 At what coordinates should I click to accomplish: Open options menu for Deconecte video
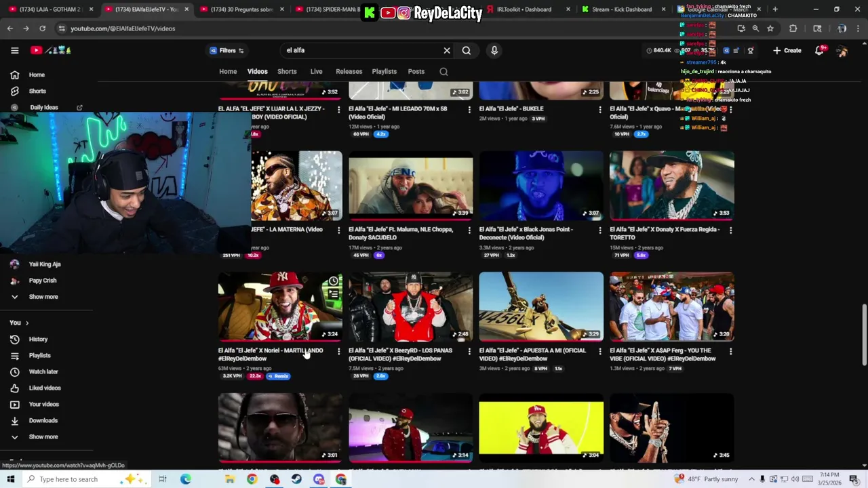click(599, 230)
